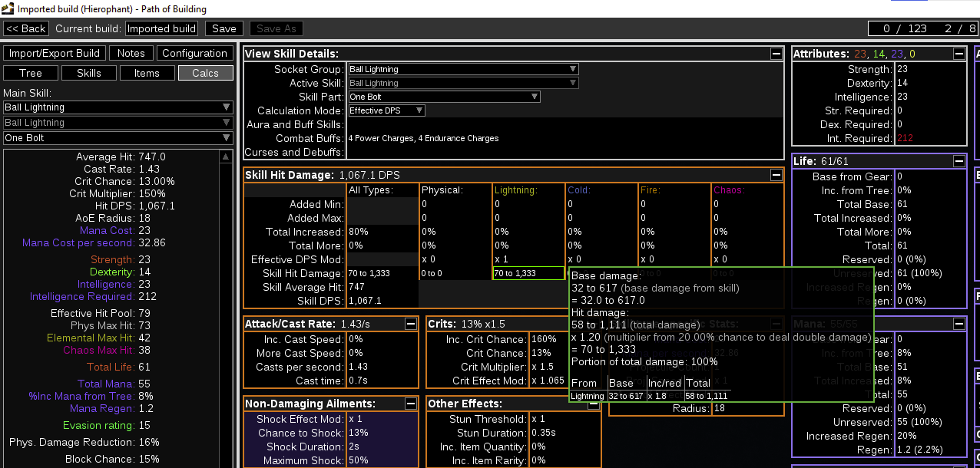The height and width of the screenshot is (468, 980).
Task: Switch to the Items tab
Action: [147, 73]
